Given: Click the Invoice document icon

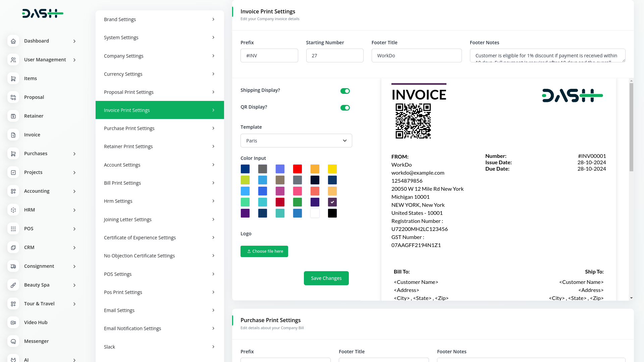Looking at the screenshot, I should pos(13,135).
